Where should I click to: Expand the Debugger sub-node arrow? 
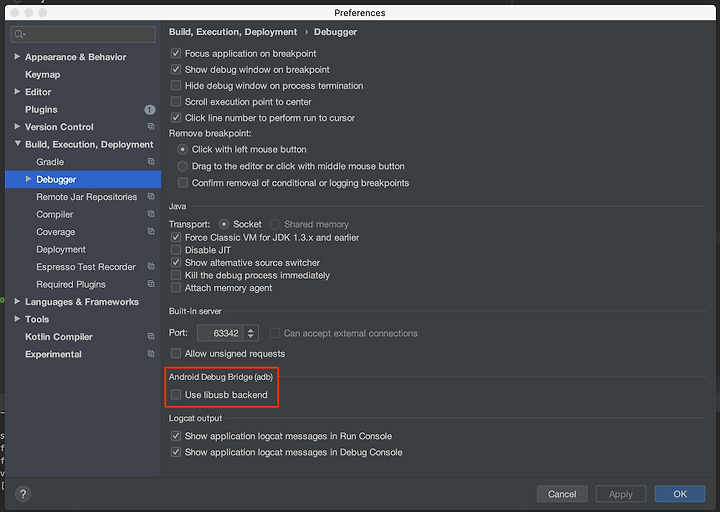click(x=28, y=179)
